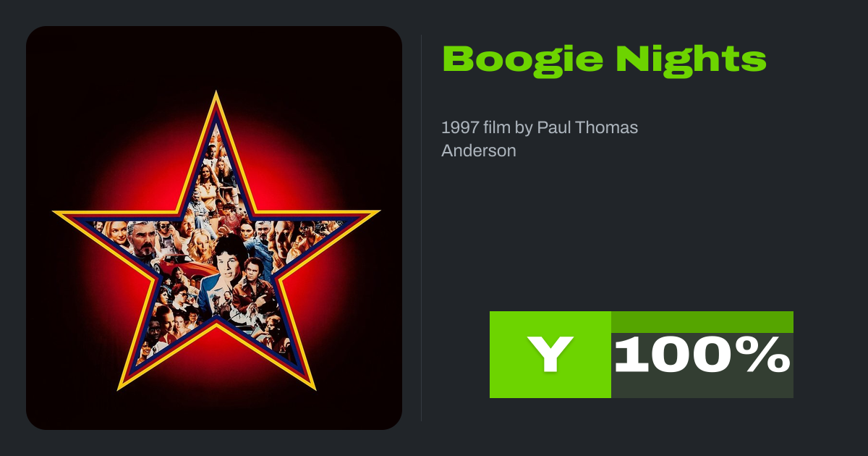This screenshot has width=868, height=456.
Task: Click the green progress bar above 100%
Action: pos(702,321)
